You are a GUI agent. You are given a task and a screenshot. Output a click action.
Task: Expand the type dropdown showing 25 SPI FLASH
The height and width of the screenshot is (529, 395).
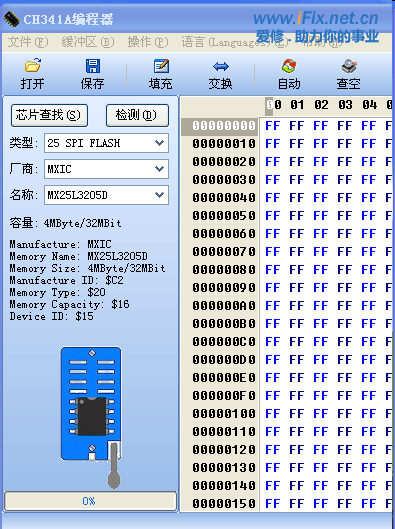(x=160, y=143)
